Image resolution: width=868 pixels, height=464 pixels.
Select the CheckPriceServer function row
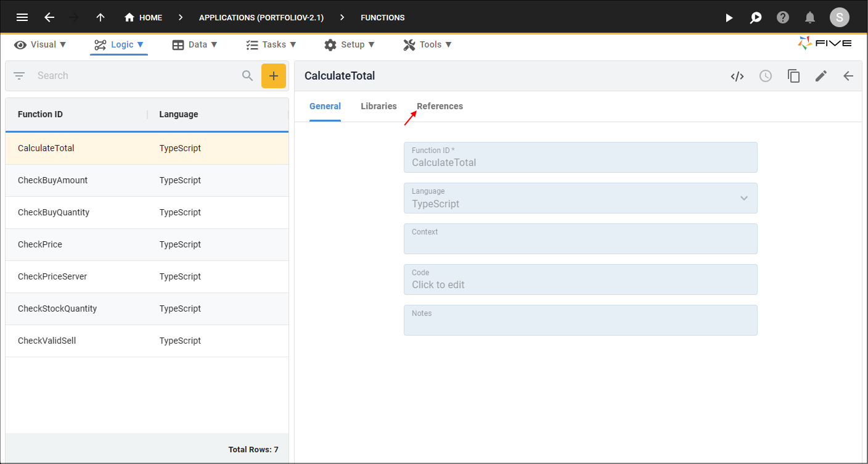(147, 276)
